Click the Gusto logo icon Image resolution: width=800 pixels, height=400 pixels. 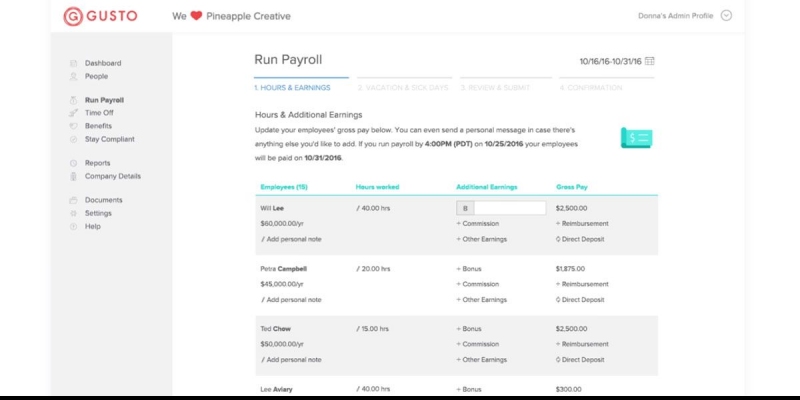point(73,16)
